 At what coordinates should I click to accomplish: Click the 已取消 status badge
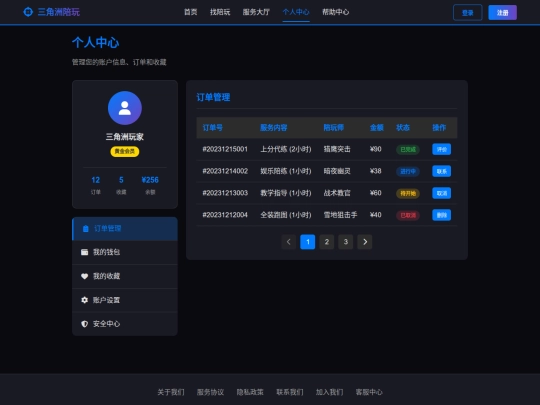(408, 216)
